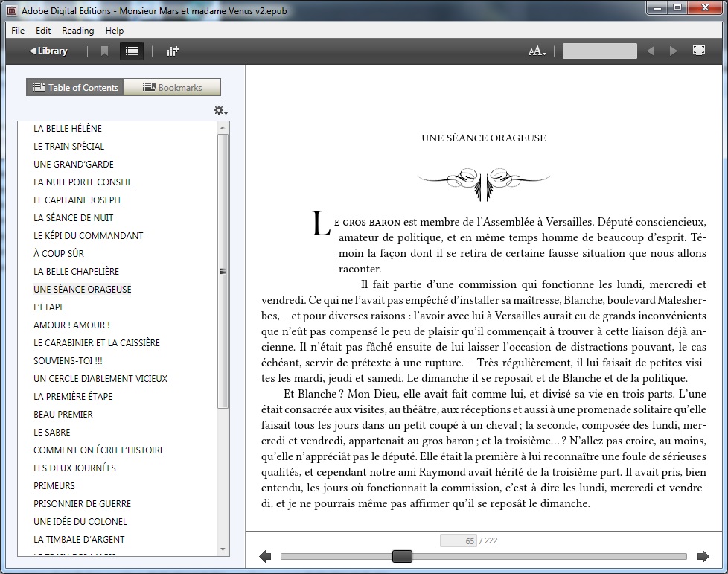
Task: Select chapter PRIMEURS
Action: point(54,486)
